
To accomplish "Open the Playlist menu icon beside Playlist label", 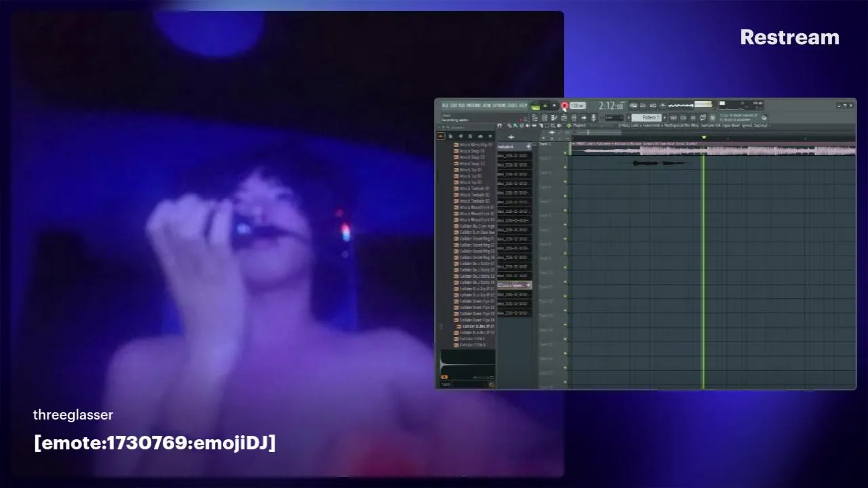I will click(x=569, y=125).
